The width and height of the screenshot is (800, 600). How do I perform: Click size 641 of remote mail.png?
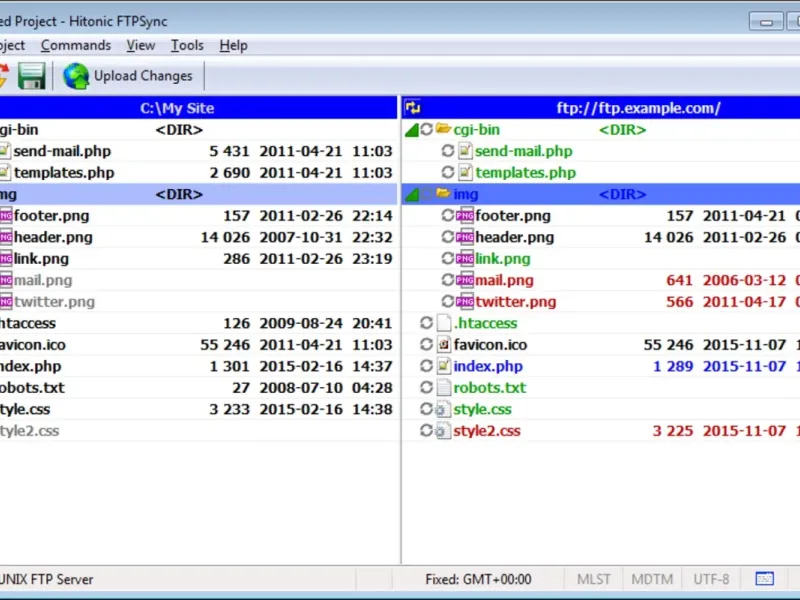click(679, 280)
